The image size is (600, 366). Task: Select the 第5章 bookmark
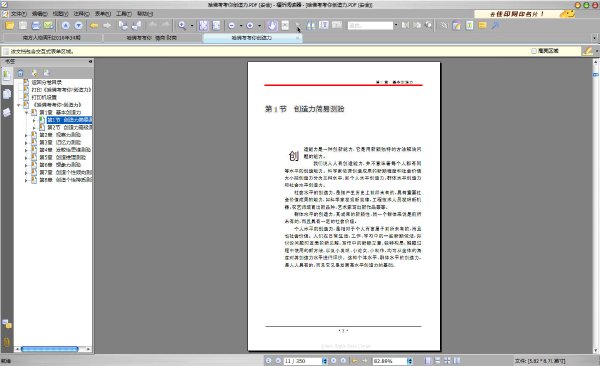tap(63, 157)
